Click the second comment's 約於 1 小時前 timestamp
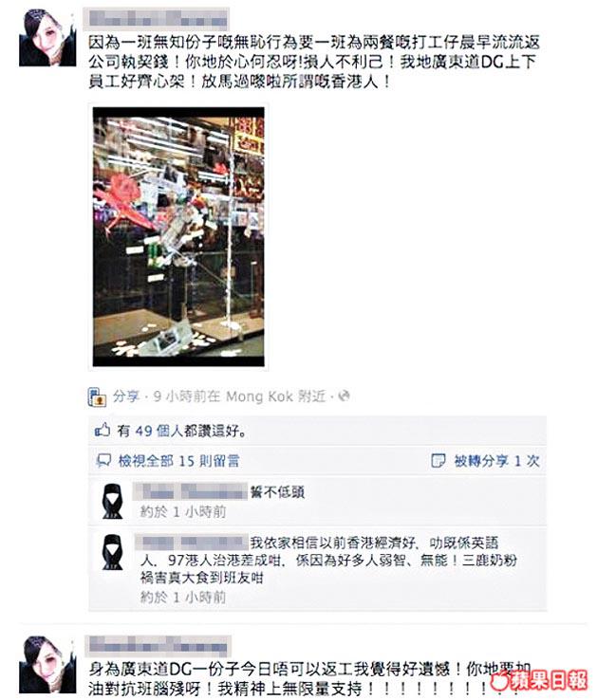 pos(183,597)
